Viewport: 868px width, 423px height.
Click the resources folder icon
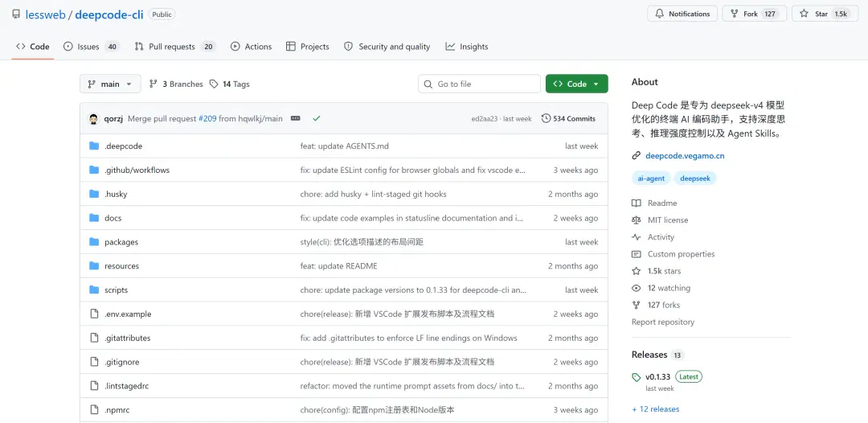(x=93, y=265)
